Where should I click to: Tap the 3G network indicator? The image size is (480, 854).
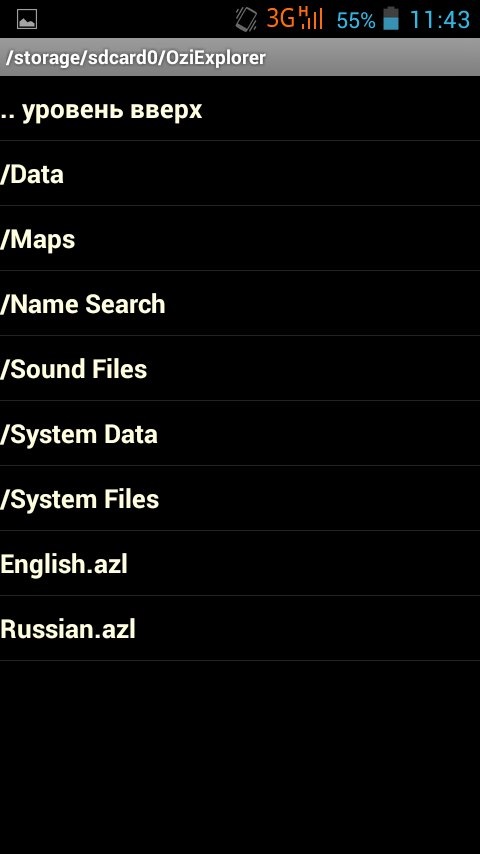click(x=281, y=19)
